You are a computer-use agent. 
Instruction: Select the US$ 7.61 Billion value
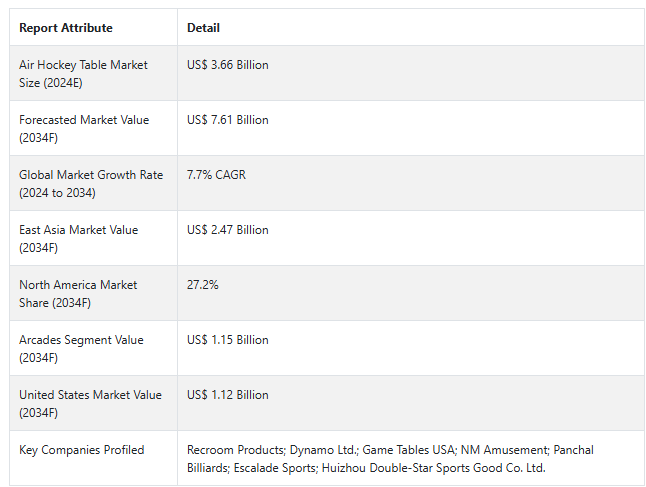(228, 120)
